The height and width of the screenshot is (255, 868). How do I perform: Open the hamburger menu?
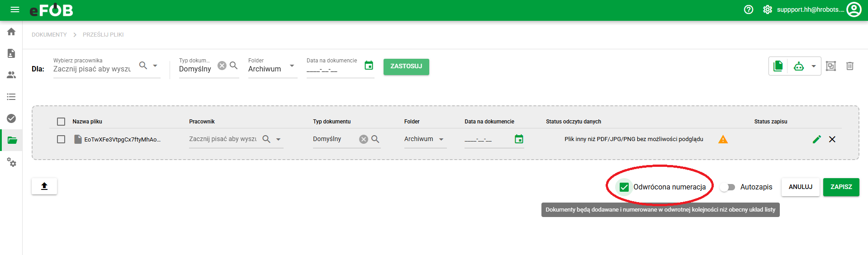[15, 9]
